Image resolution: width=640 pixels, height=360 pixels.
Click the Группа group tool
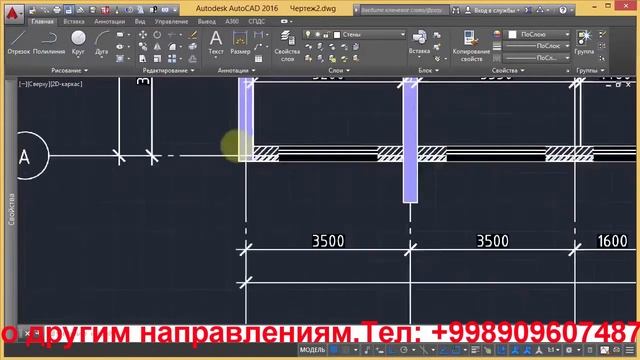(x=584, y=42)
